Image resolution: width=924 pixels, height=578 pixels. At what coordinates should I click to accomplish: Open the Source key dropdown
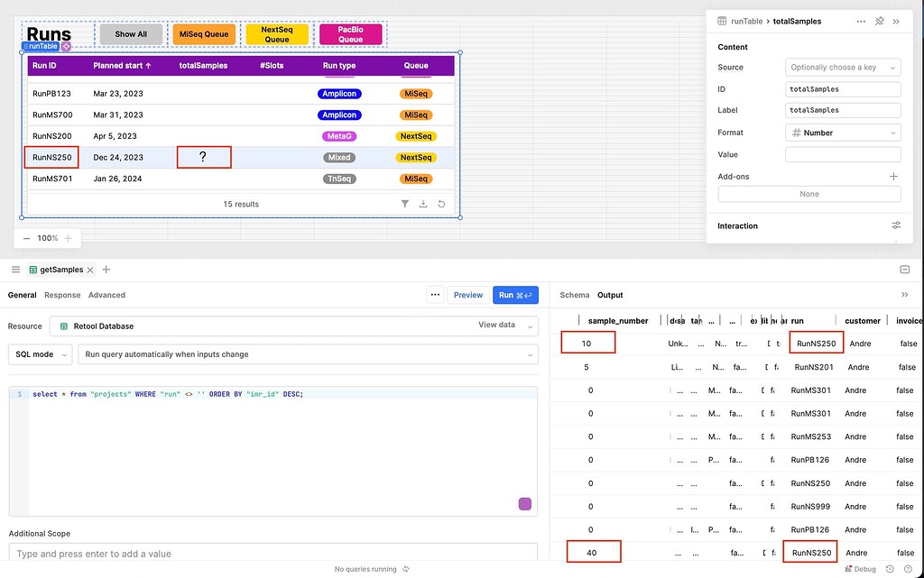tap(843, 68)
